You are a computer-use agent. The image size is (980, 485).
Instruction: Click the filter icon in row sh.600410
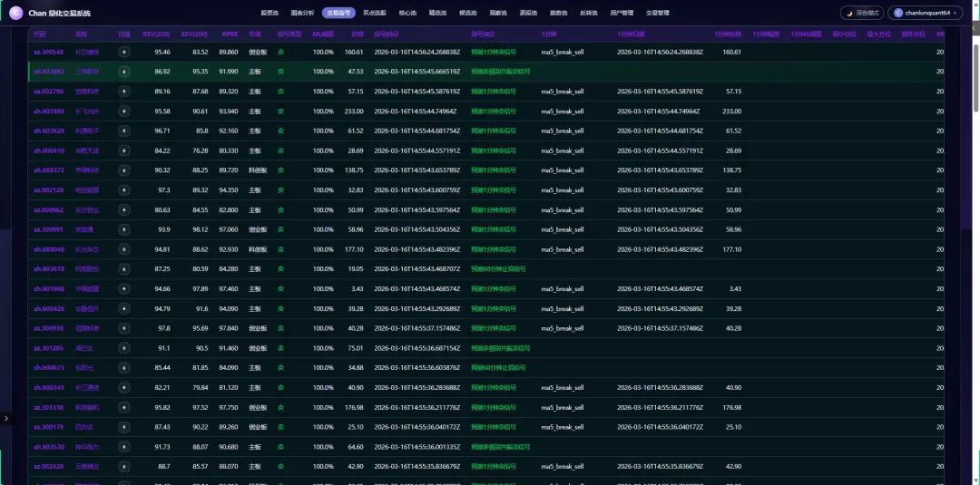pyautogui.click(x=123, y=150)
